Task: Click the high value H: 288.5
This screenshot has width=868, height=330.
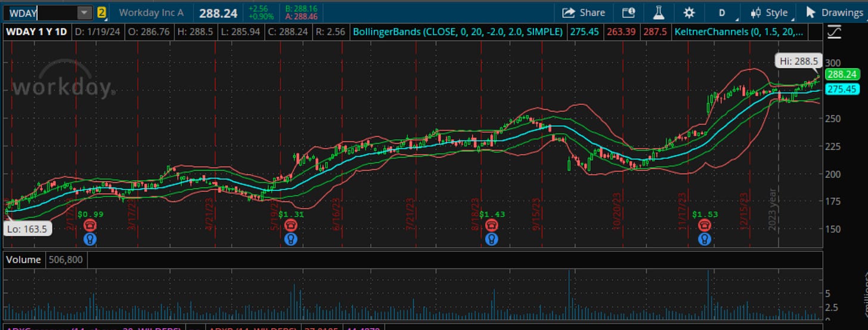Action: click(x=196, y=31)
